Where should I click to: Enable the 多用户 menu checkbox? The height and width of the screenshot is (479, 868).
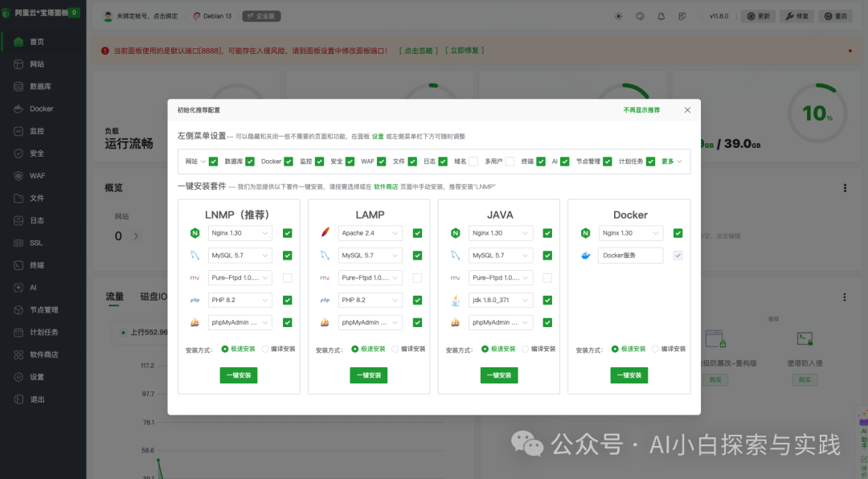[510, 162]
